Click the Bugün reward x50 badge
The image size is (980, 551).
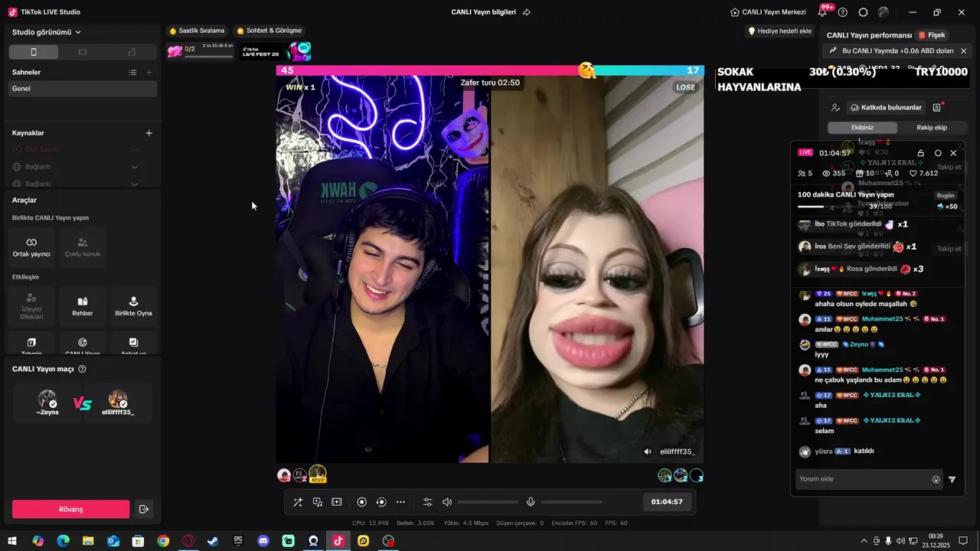pos(946,201)
